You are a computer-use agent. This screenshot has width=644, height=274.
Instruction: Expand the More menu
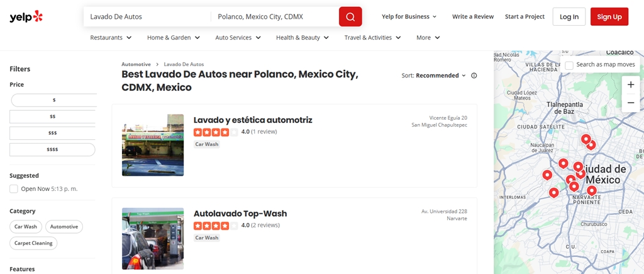coord(428,37)
